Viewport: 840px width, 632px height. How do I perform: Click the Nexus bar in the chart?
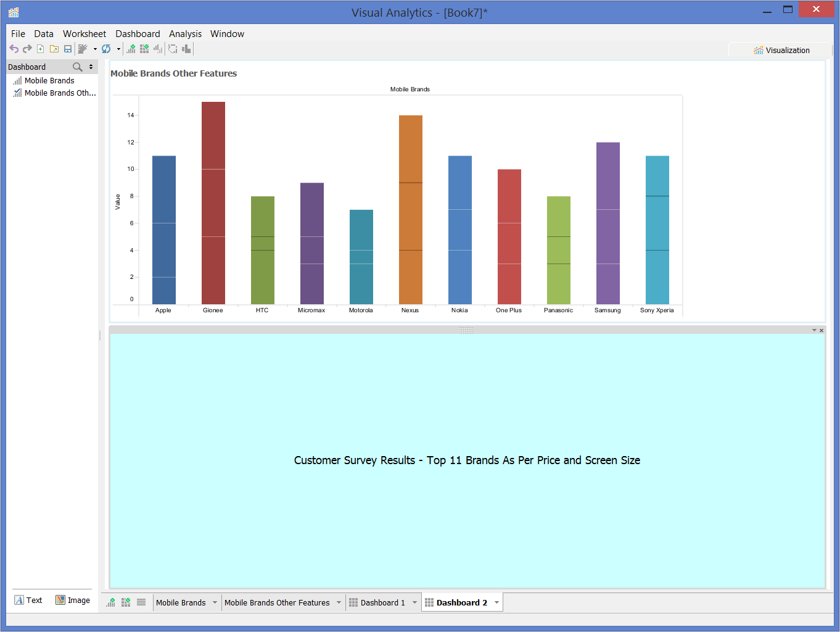[x=411, y=210]
